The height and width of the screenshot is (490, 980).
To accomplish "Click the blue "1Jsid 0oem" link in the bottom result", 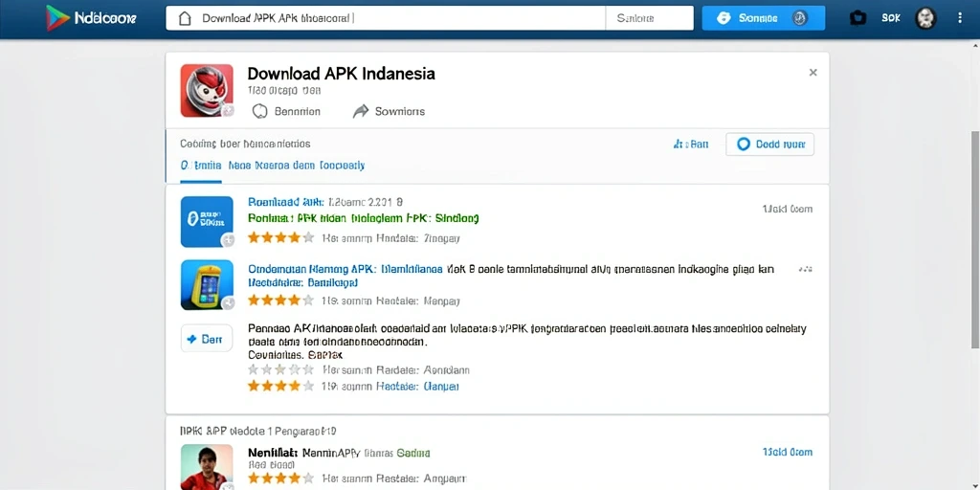I will click(x=787, y=452).
